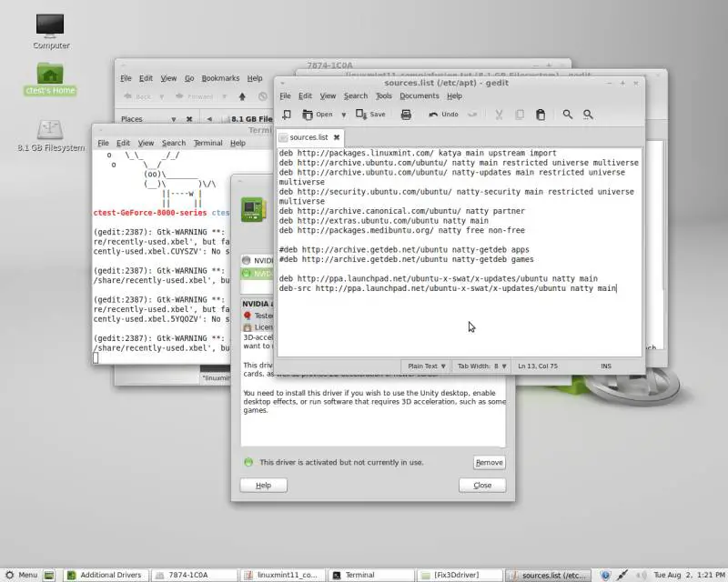Paste clipboard with the gedit paste icon
Screen dimensions: 728x582
coord(541,115)
